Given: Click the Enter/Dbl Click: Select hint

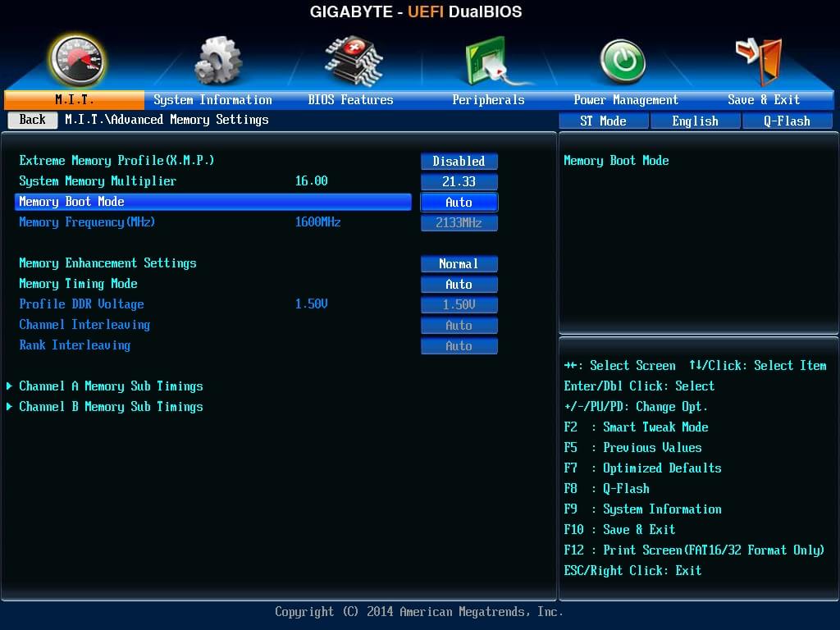Looking at the screenshot, I should pos(639,386).
